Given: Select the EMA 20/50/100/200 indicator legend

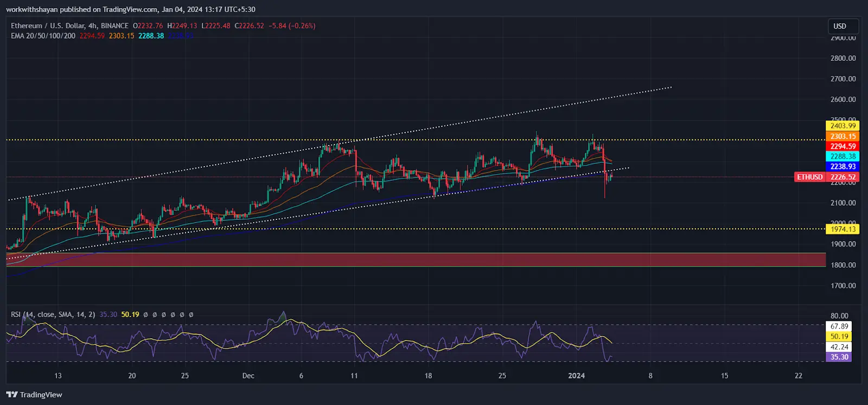Looking at the screenshot, I should pyautogui.click(x=43, y=36).
